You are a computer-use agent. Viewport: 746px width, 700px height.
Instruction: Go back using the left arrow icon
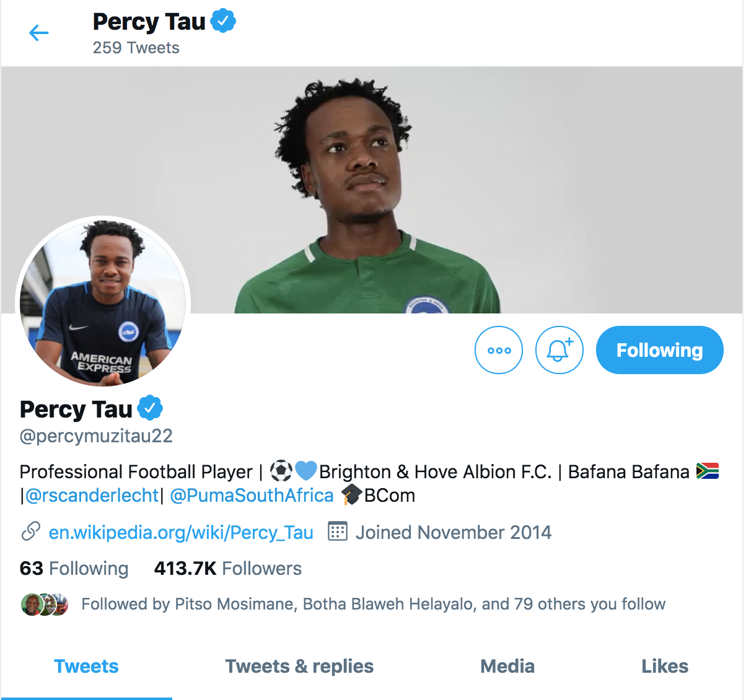click(x=39, y=33)
